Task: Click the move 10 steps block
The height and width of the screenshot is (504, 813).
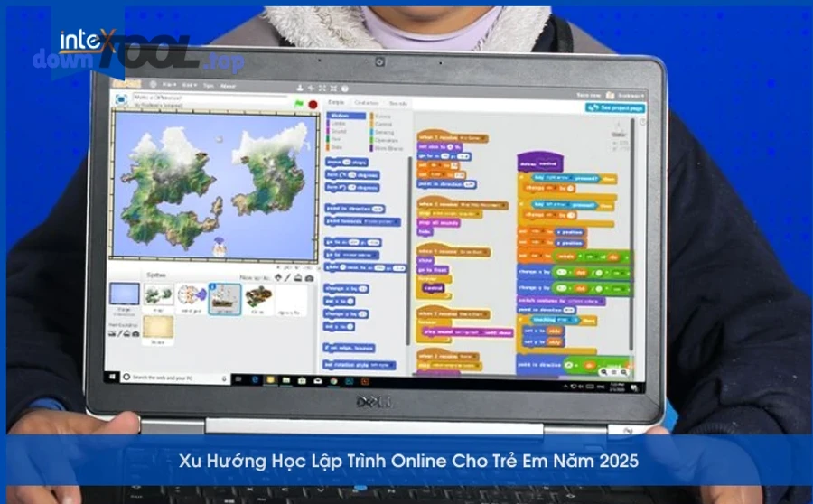Action: tap(346, 162)
